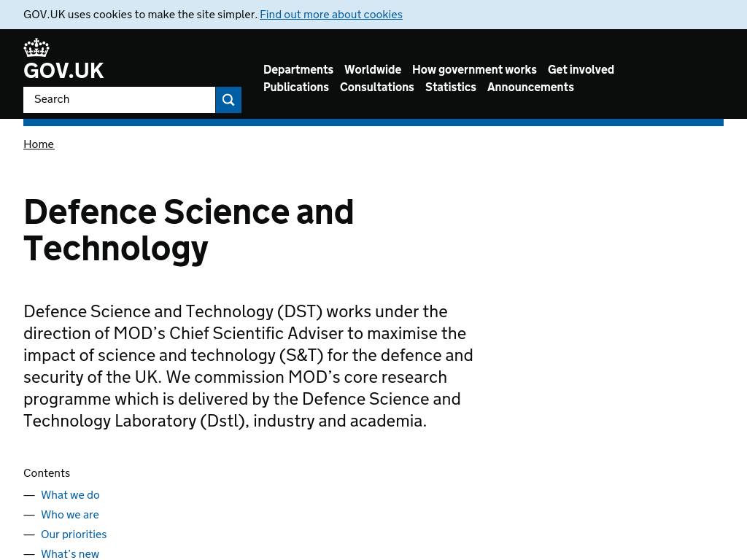This screenshot has height=560, width=747.
Task: Open the Consultations page
Action: pyautogui.click(x=376, y=87)
